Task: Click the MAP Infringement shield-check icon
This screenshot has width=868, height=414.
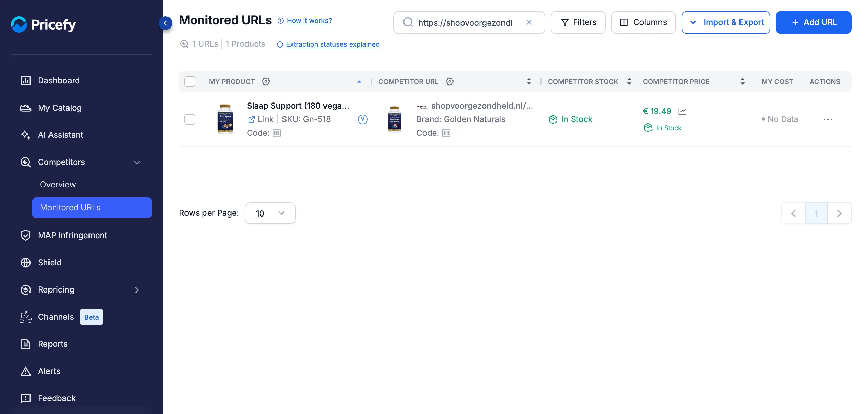Action: 26,236
